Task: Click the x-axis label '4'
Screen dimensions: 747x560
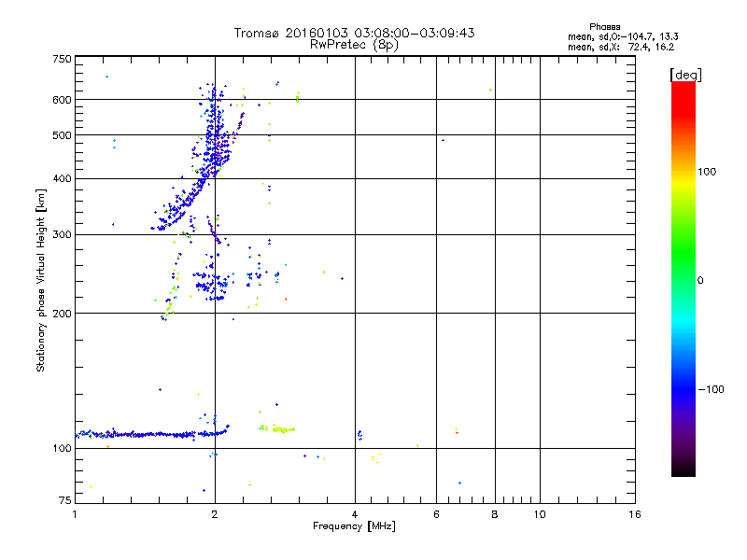Action: click(x=355, y=514)
